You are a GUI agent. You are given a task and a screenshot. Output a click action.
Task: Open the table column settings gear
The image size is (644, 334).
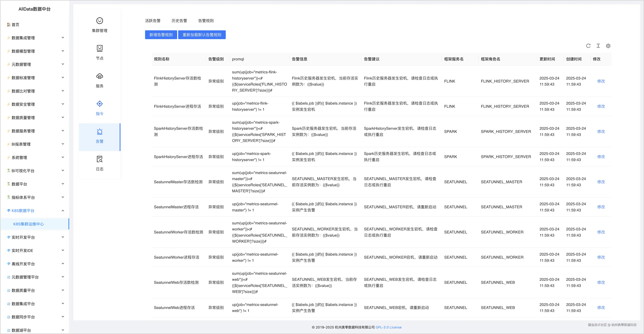(x=608, y=46)
